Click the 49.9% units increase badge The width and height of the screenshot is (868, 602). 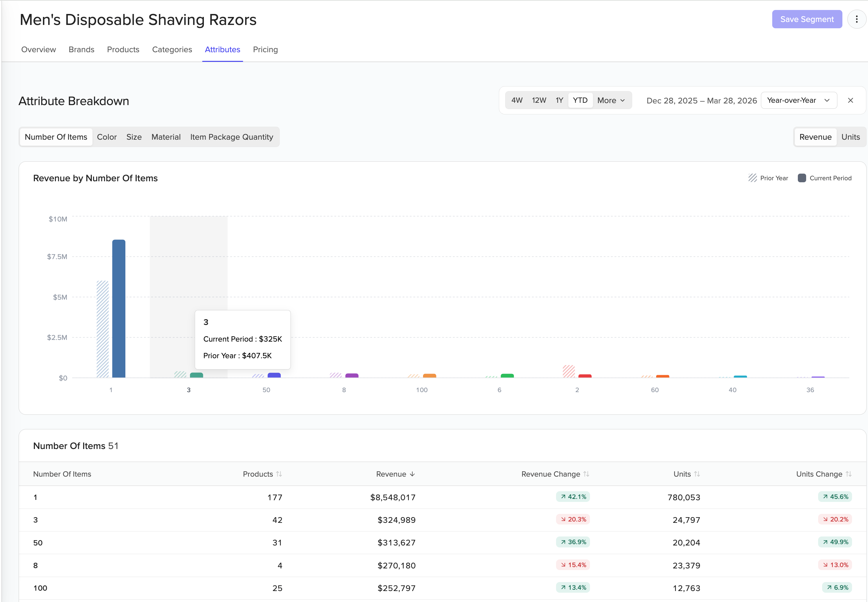[835, 542]
